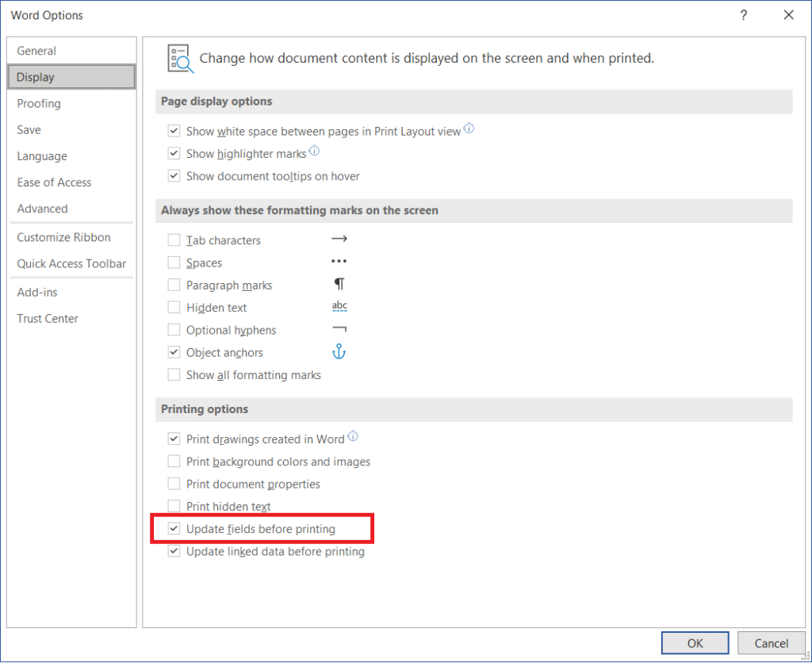The height and width of the screenshot is (663, 812).
Task: Enable Hidden text display checkbox
Action: 174,308
